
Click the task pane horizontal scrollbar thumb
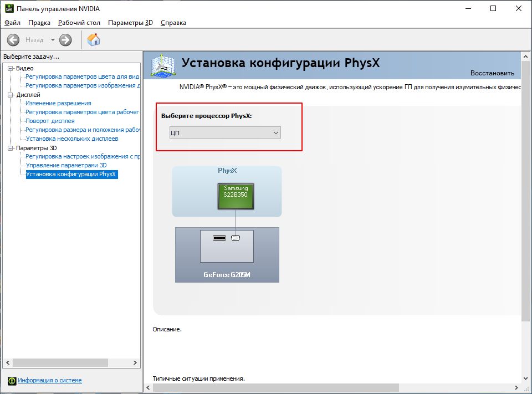tap(60, 362)
